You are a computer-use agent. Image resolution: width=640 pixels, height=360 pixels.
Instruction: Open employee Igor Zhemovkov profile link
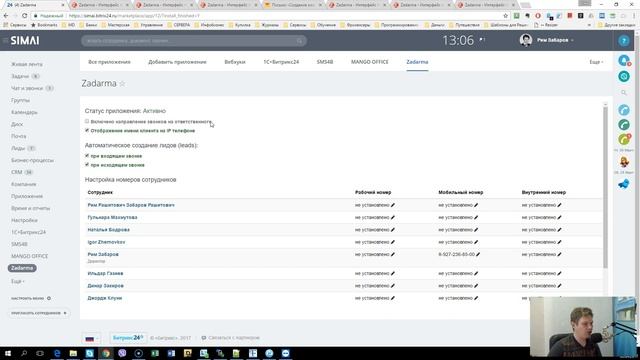point(106,242)
